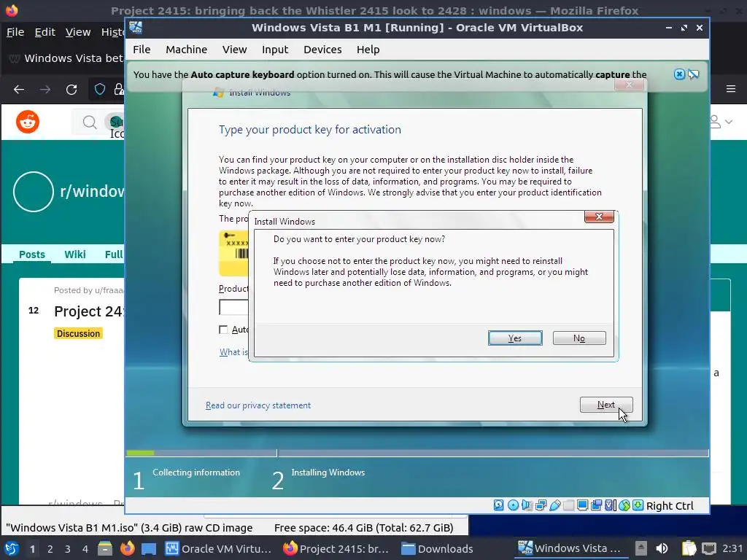Click the installation progress bar in setup
The image size is (747, 560).
417,453
